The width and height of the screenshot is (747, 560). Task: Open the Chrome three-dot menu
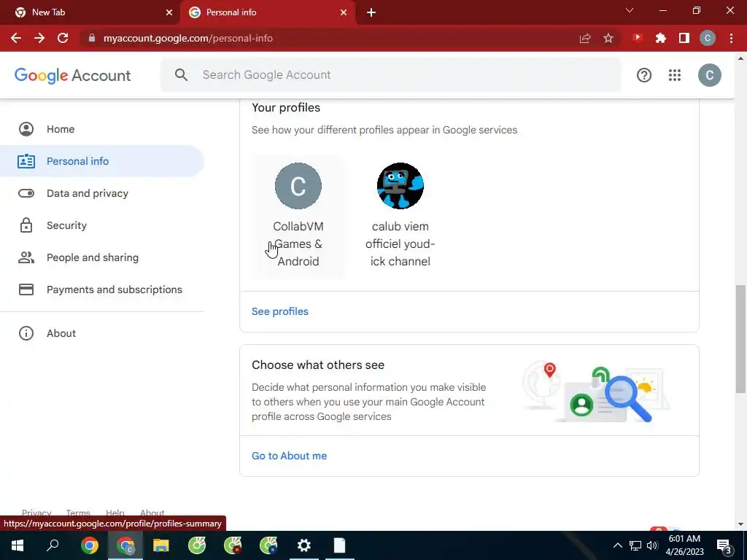731,38
